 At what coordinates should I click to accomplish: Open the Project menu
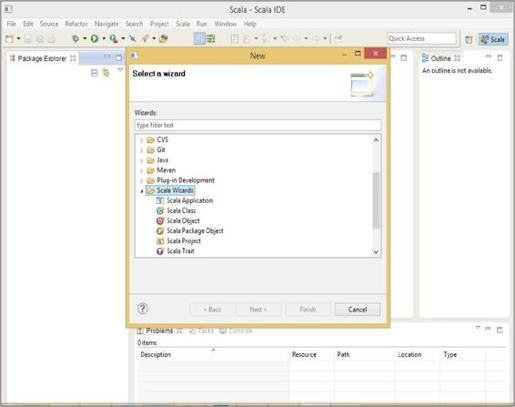pos(159,24)
